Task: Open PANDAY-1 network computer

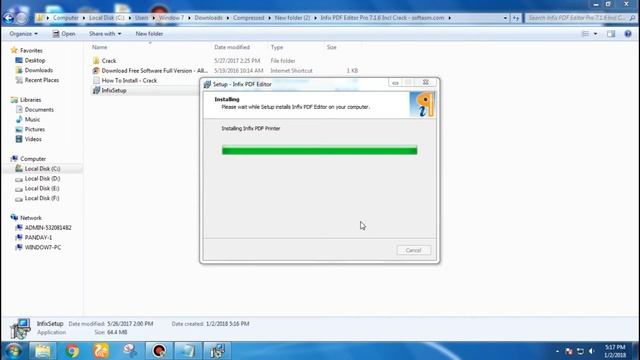Action: 38,238
